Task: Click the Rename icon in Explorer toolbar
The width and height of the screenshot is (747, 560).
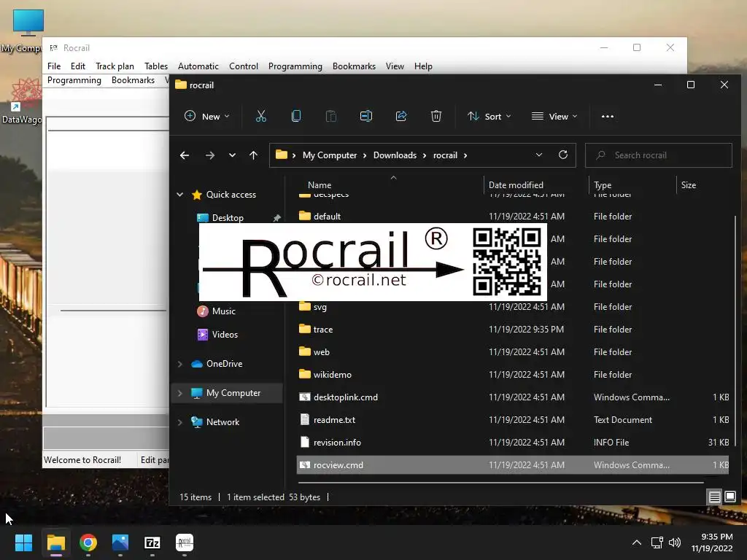Action: click(x=366, y=116)
